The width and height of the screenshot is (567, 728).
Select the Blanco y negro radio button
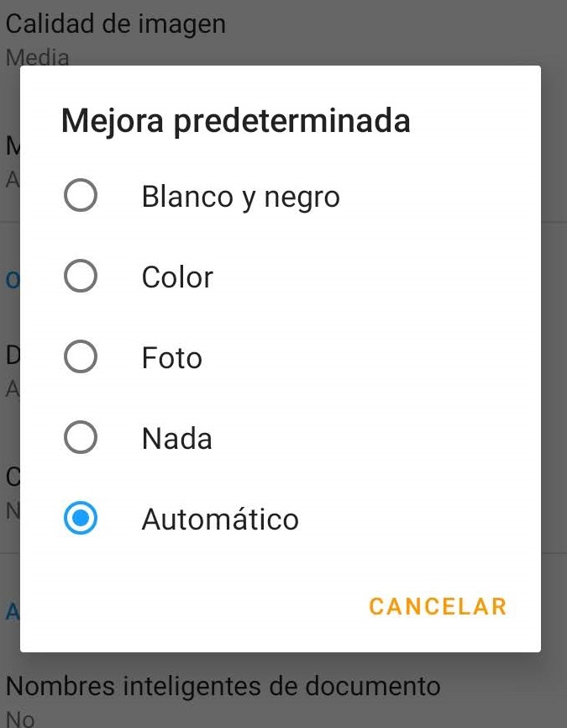81,196
